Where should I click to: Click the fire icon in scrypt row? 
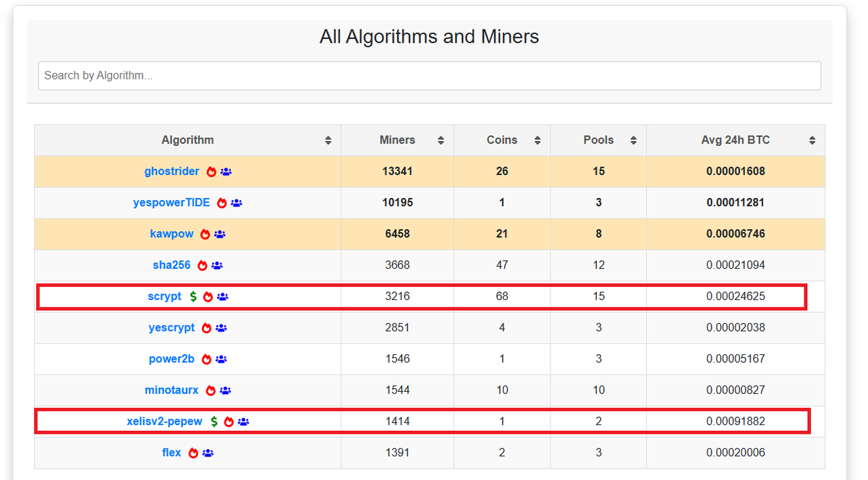click(x=208, y=296)
